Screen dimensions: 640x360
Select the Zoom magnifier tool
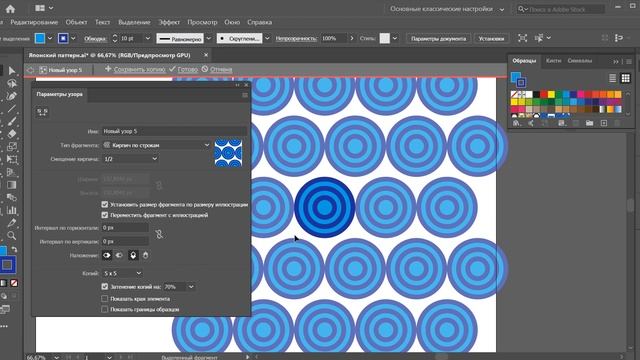12,236
